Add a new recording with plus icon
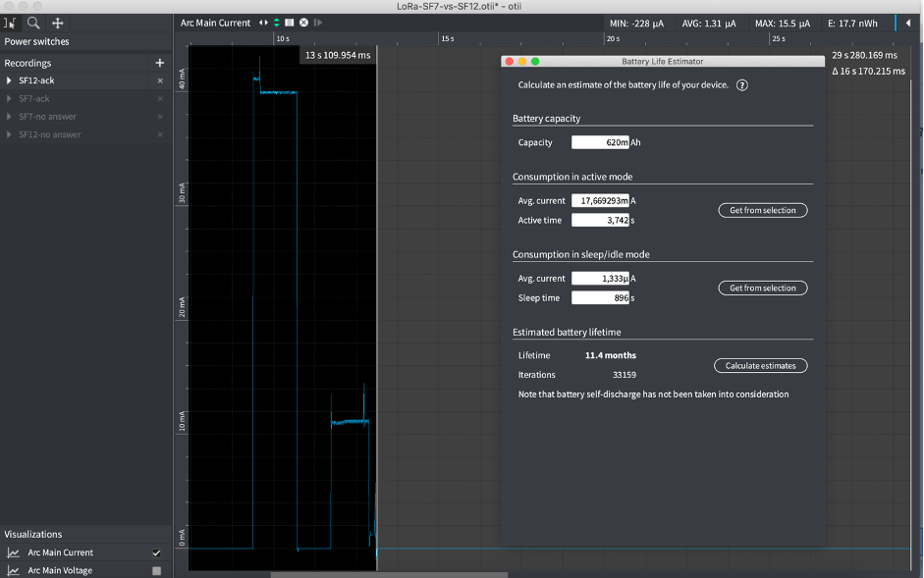The height and width of the screenshot is (578, 924). 160,63
